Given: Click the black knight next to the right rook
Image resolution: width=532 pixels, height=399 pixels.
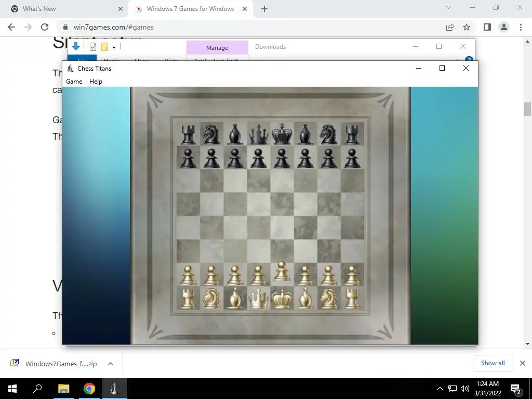Looking at the screenshot, I should (328, 135).
